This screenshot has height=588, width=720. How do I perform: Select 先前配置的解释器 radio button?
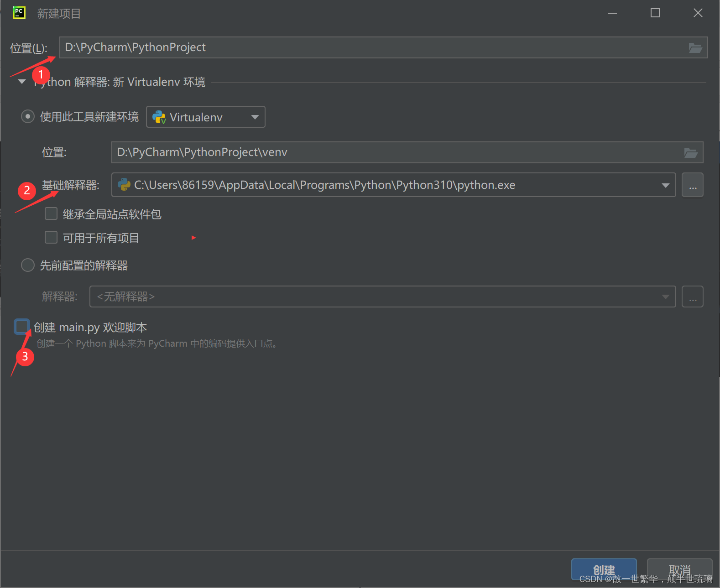tap(28, 265)
